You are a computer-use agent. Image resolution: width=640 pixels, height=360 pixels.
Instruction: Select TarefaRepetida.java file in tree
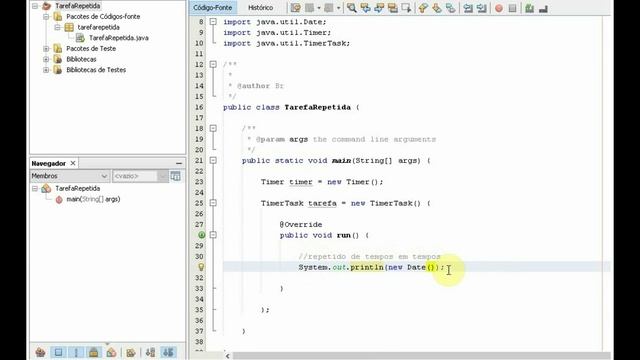pos(119,38)
